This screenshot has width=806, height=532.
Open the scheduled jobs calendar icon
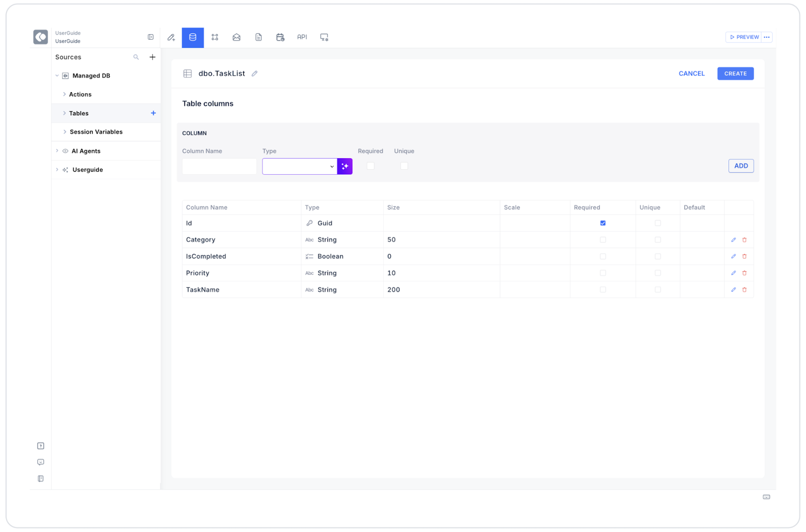[281, 37]
